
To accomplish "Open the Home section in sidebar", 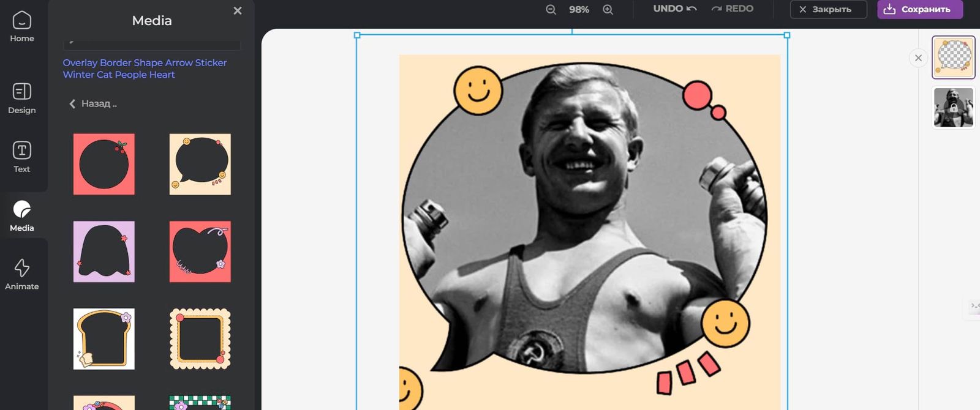I will 22,28.
